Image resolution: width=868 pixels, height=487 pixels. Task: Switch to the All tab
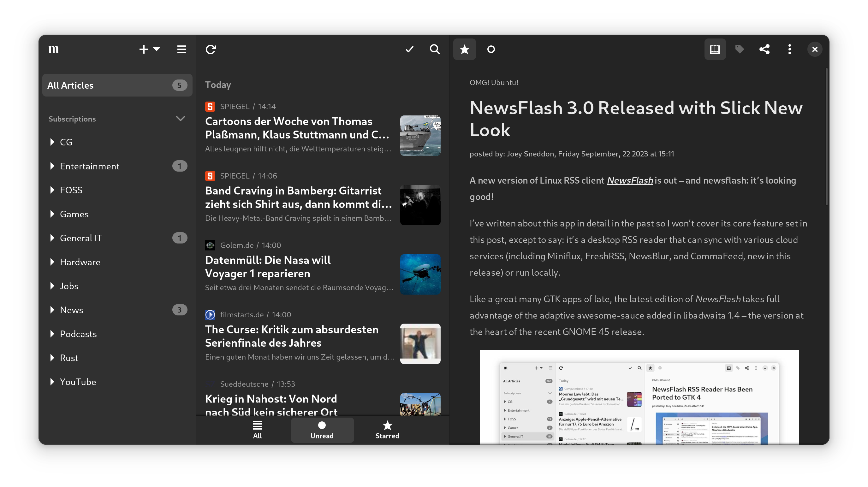coord(258,430)
